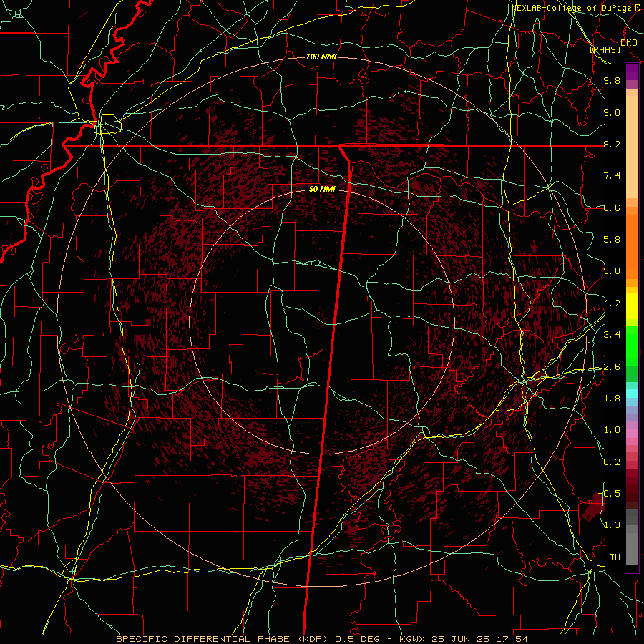This screenshot has width=644, height=644.
Task: Pick the purple swatch atop the color bar
Action: point(632,72)
